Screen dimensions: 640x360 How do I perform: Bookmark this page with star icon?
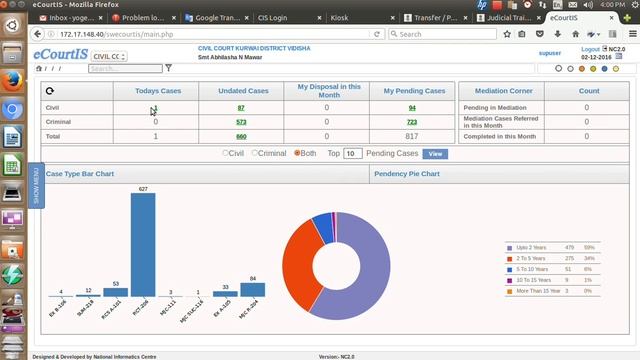pyautogui.click(x=507, y=34)
